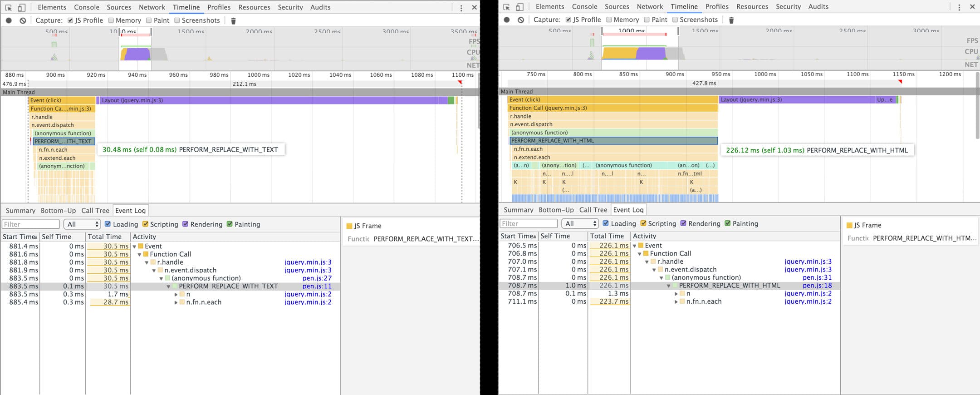The image size is (980, 395).
Task: Open the All duration dropdown in left window
Action: (82, 224)
